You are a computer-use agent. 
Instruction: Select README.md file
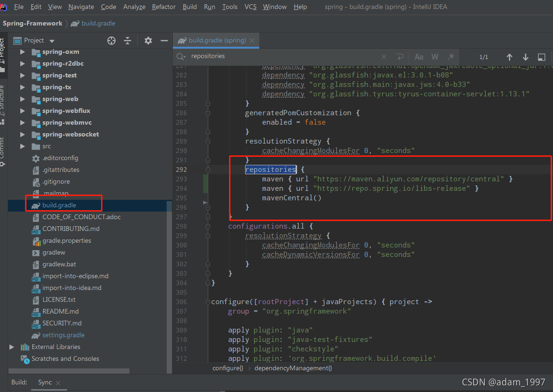click(x=60, y=312)
